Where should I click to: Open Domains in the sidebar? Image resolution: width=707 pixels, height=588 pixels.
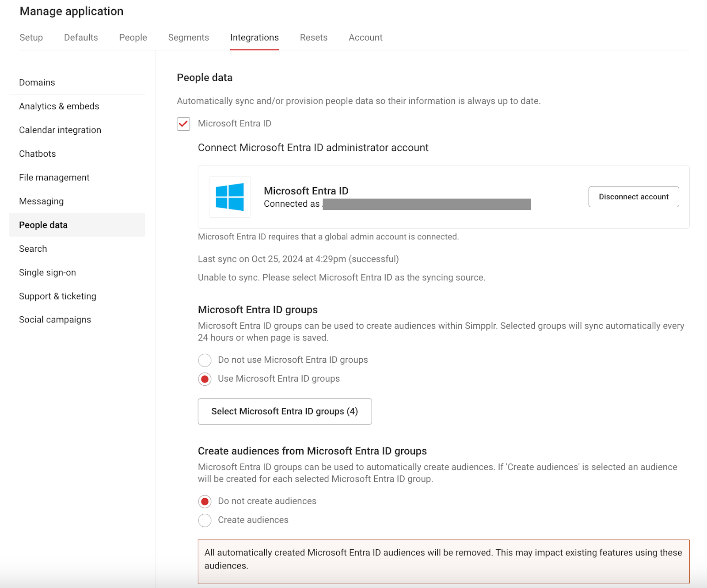77,83
